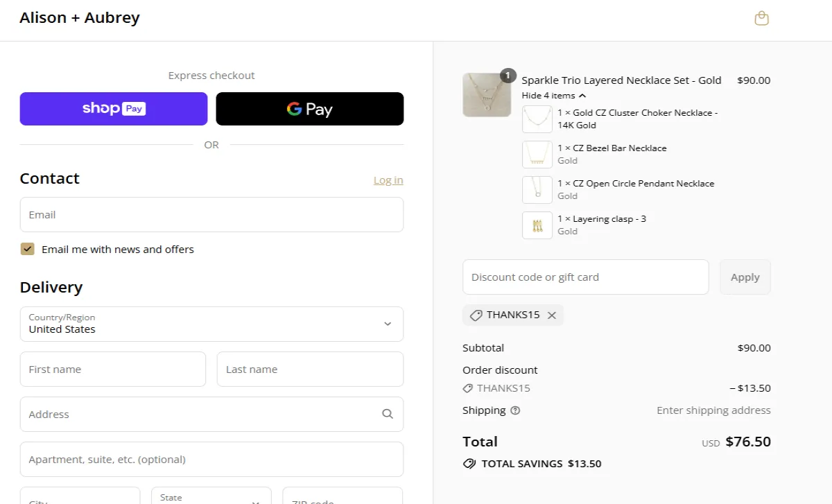Click the TOTAL SAVINGS tag icon

tap(469, 464)
